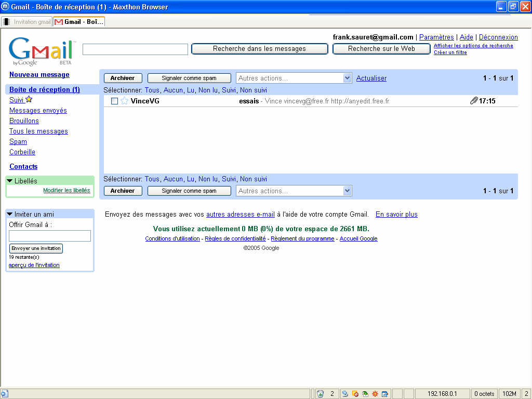Click the recycle bin icon in status bar
This screenshot has width=532, height=399.
coord(321,394)
